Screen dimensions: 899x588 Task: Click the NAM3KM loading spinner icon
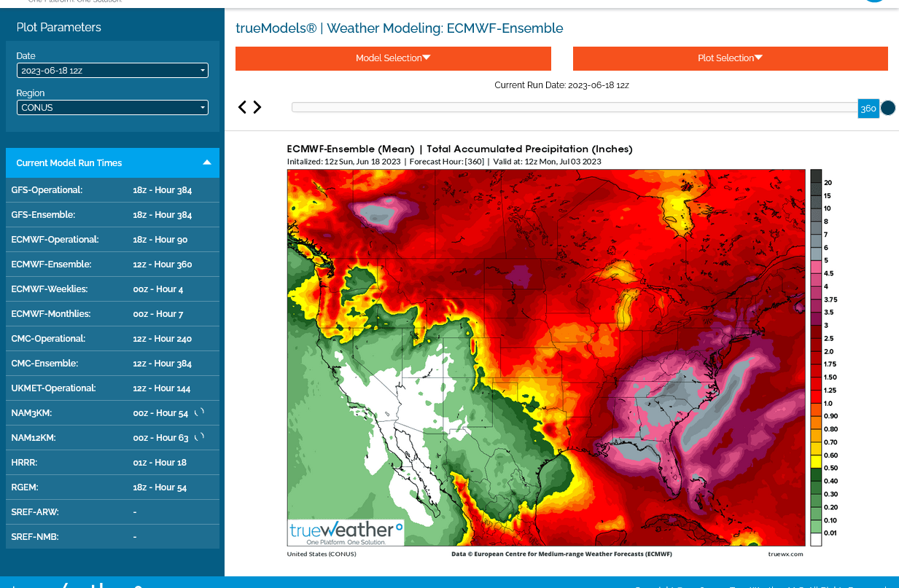pos(200,412)
